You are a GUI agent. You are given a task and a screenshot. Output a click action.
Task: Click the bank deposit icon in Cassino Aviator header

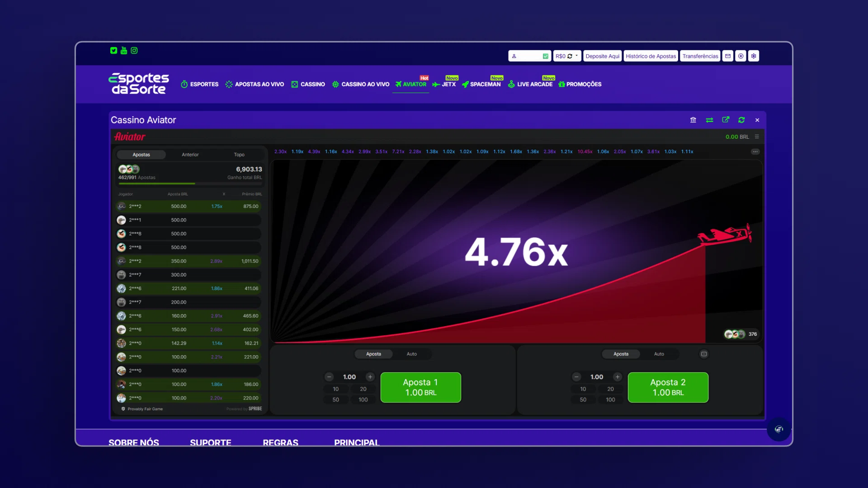[693, 120]
